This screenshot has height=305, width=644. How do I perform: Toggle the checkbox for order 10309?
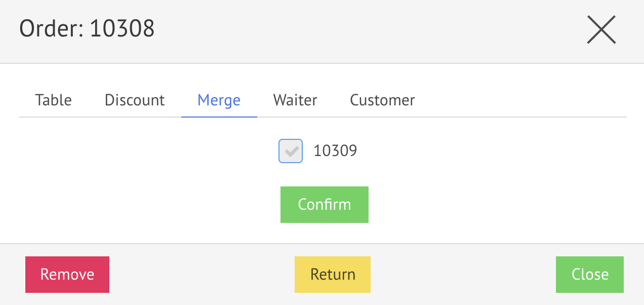click(x=291, y=151)
